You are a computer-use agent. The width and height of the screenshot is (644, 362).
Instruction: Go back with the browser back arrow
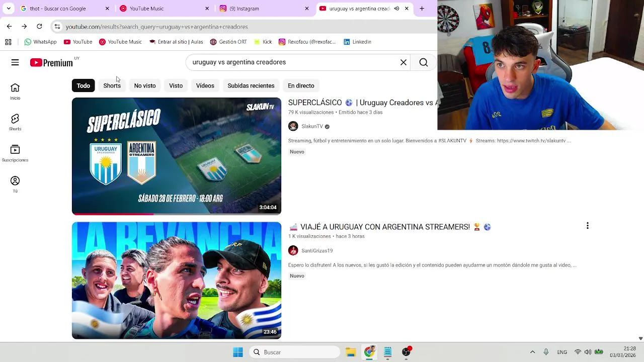pyautogui.click(x=9, y=26)
